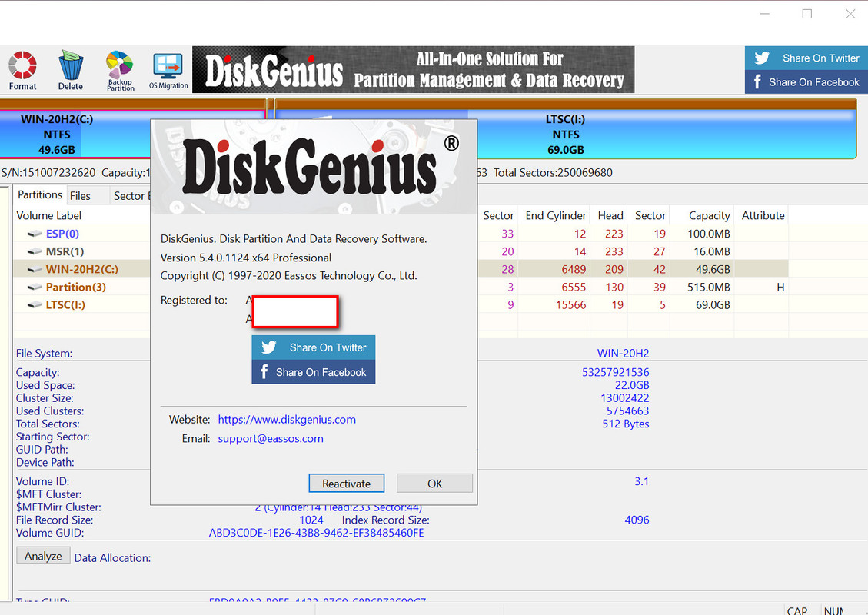Viewport: 868px width, 615px height.
Task: Switch to the Files tab
Action: point(80,196)
